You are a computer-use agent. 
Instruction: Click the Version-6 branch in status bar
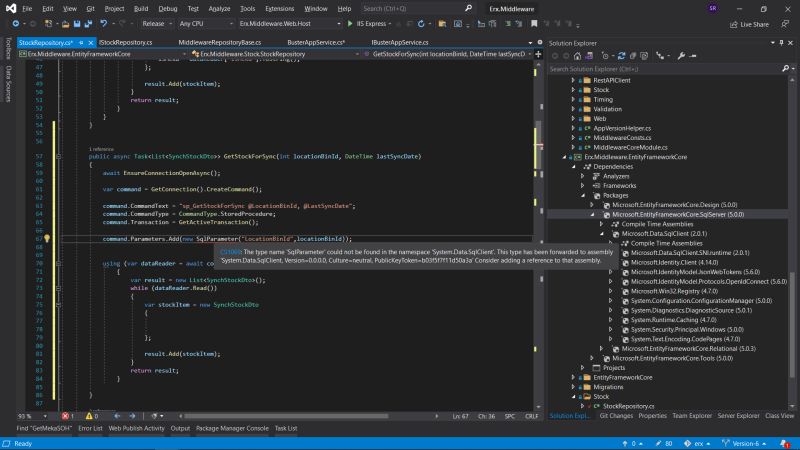tap(744, 443)
